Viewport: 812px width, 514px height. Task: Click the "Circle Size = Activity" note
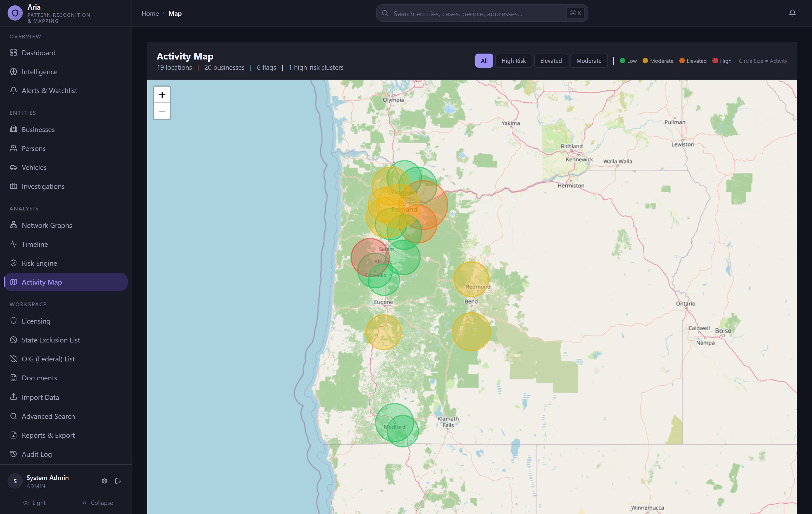[x=763, y=61]
